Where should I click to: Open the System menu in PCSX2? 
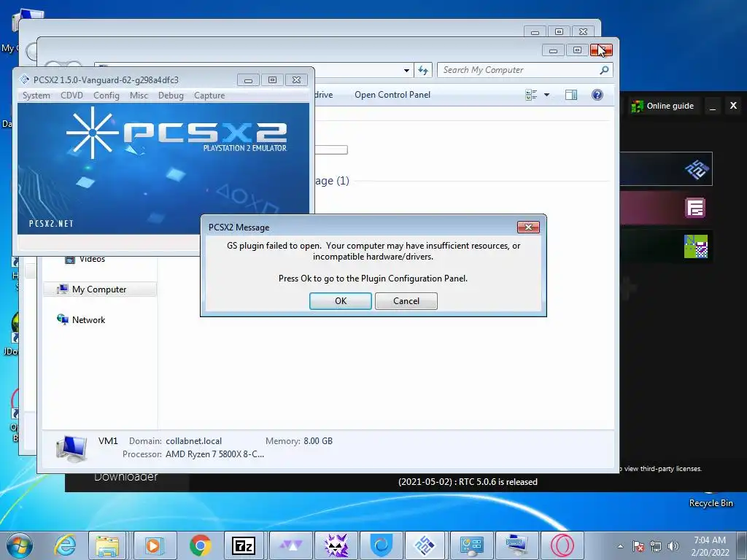point(36,96)
